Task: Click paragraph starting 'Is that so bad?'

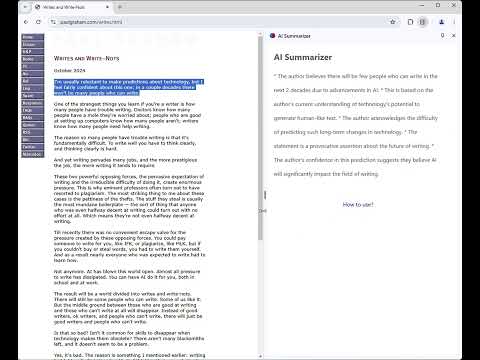Action: [129, 338]
